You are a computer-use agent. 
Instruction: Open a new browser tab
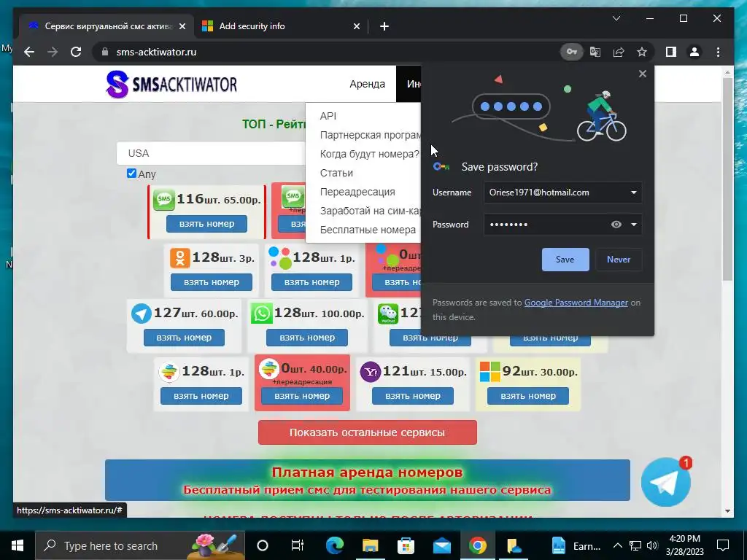(x=384, y=26)
